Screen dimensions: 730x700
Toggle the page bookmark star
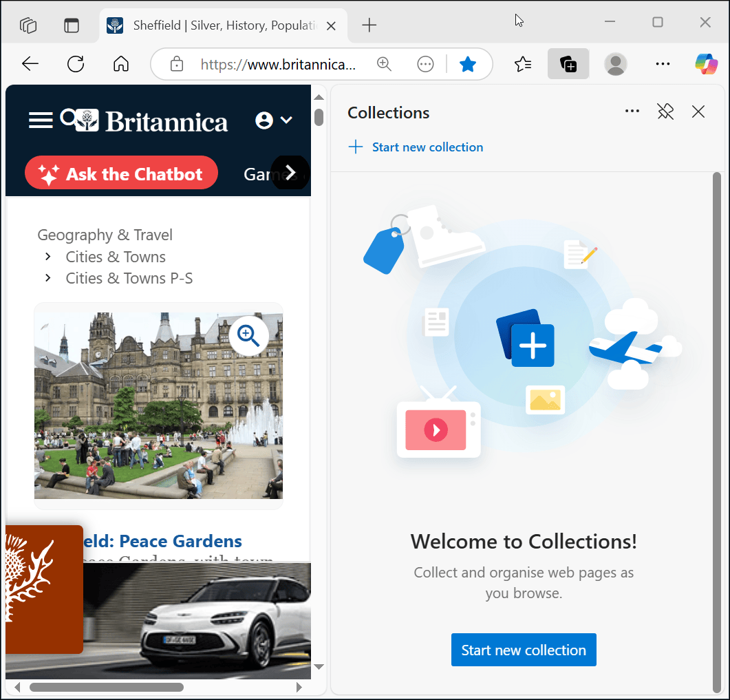coord(468,63)
